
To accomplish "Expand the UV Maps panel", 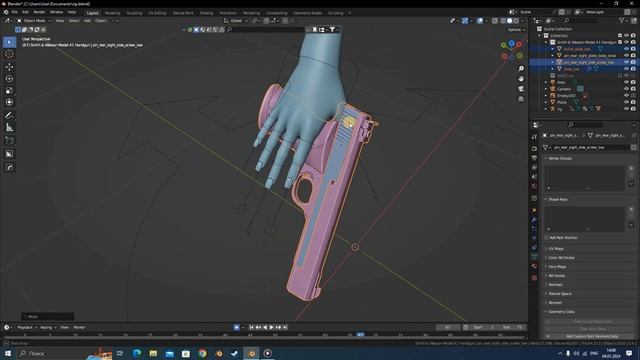I will click(x=546, y=249).
